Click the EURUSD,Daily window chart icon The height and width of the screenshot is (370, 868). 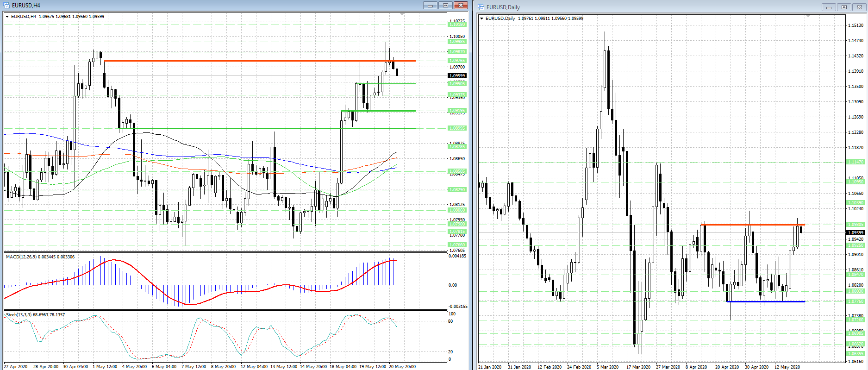coord(481,7)
